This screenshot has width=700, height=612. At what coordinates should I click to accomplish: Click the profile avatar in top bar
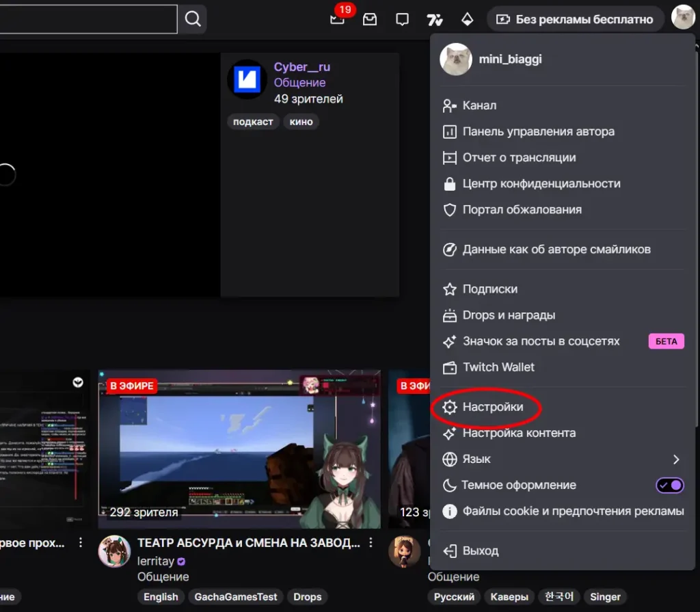coord(682,18)
